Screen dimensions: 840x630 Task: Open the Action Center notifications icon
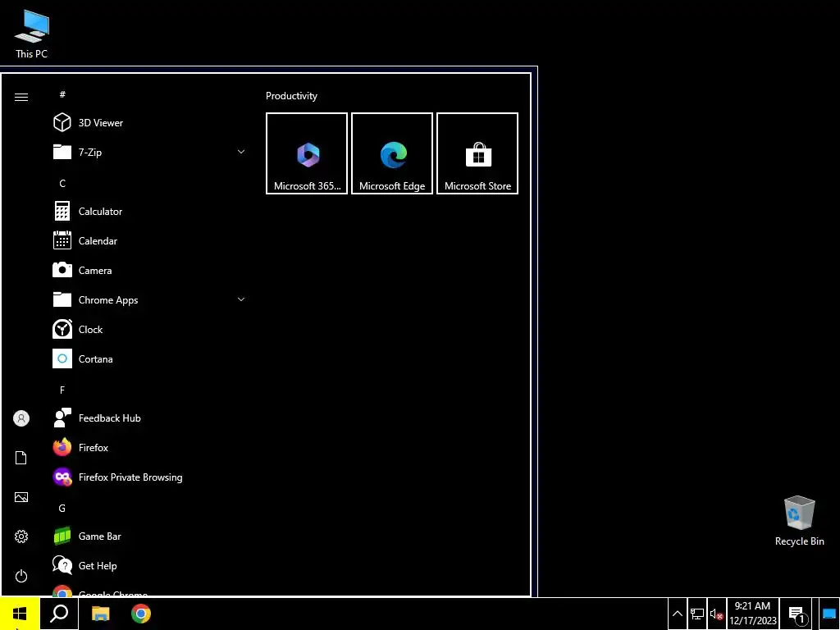(797, 614)
